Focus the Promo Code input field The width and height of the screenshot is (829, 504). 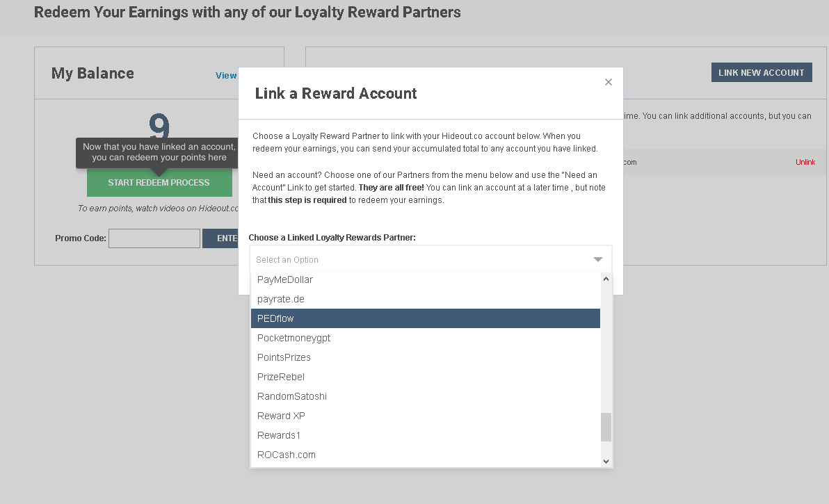(x=154, y=238)
